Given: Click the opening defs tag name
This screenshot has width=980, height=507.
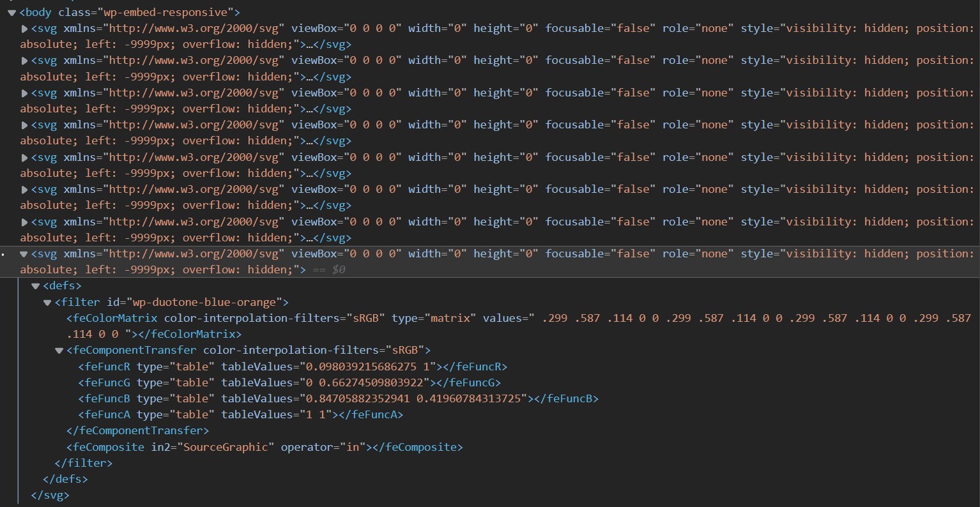Looking at the screenshot, I should pos(62,286).
